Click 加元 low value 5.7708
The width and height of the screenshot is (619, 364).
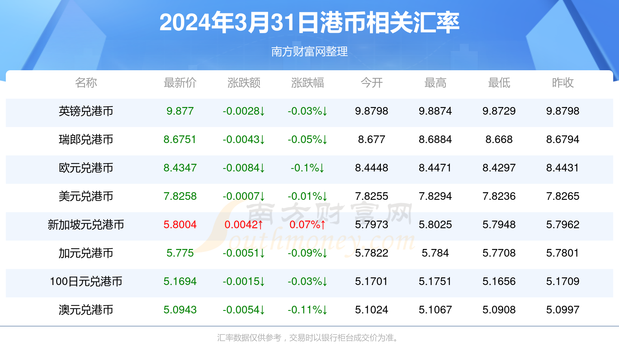pos(499,253)
